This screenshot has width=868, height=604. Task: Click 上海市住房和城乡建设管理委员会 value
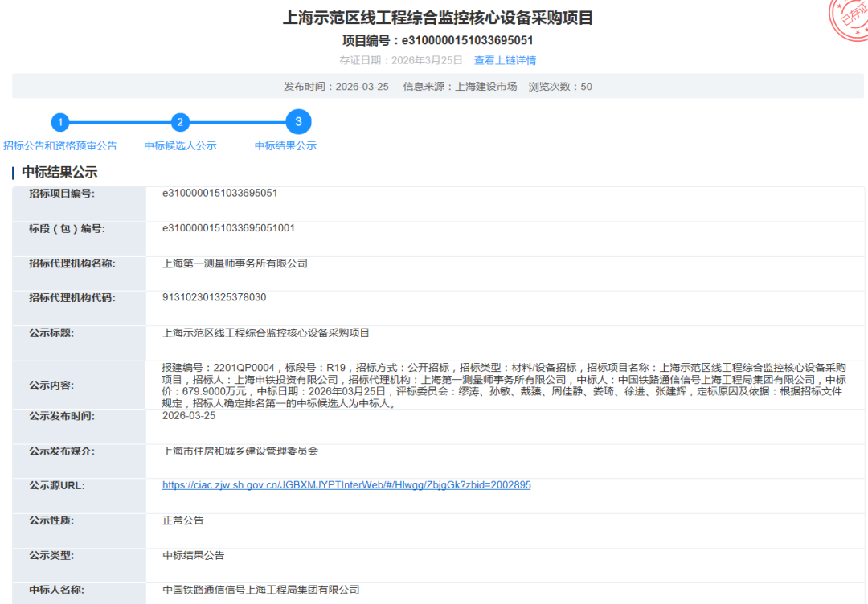[x=240, y=451]
